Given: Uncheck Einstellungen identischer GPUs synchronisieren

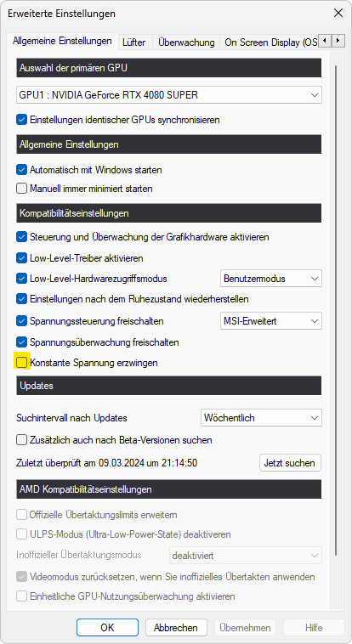Looking at the screenshot, I should click(x=21, y=120).
